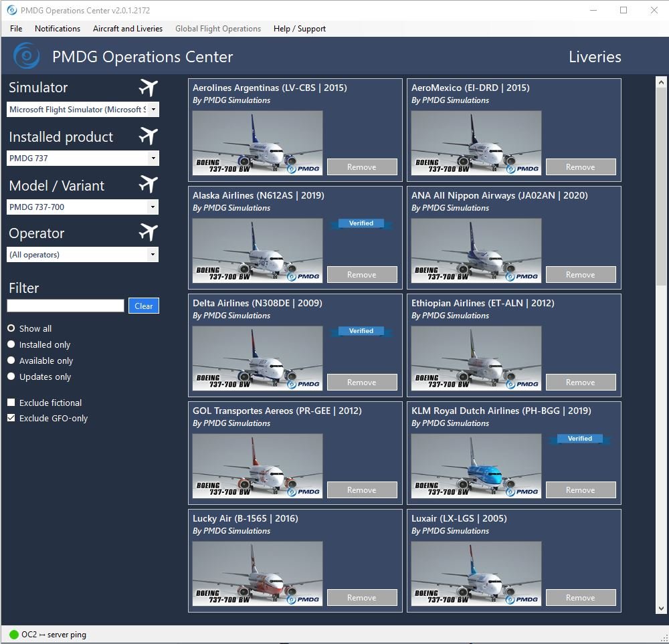Image resolution: width=669 pixels, height=644 pixels.
Task: Click the Aerolines Argentinas aircraft thumbnail
Action: tap(258, 143)
